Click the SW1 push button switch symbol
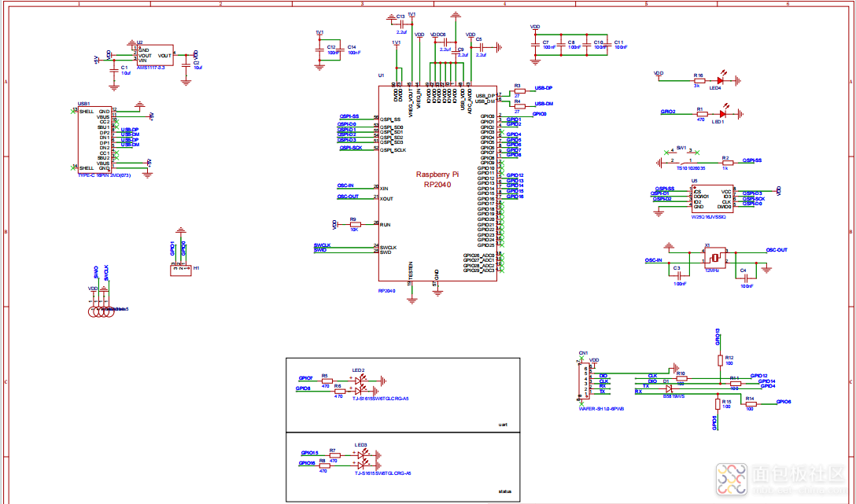The image size is (856, 504). point(681,163)
